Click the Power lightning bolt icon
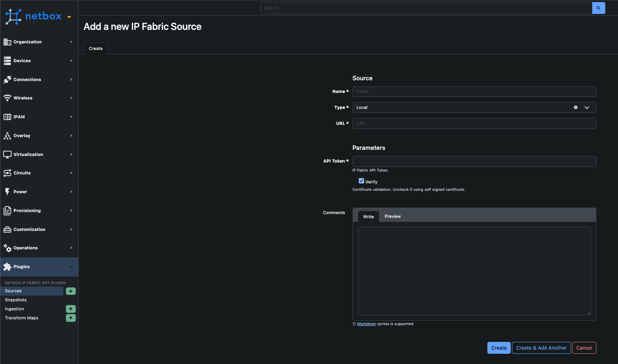618x364 pixels. 7,192
